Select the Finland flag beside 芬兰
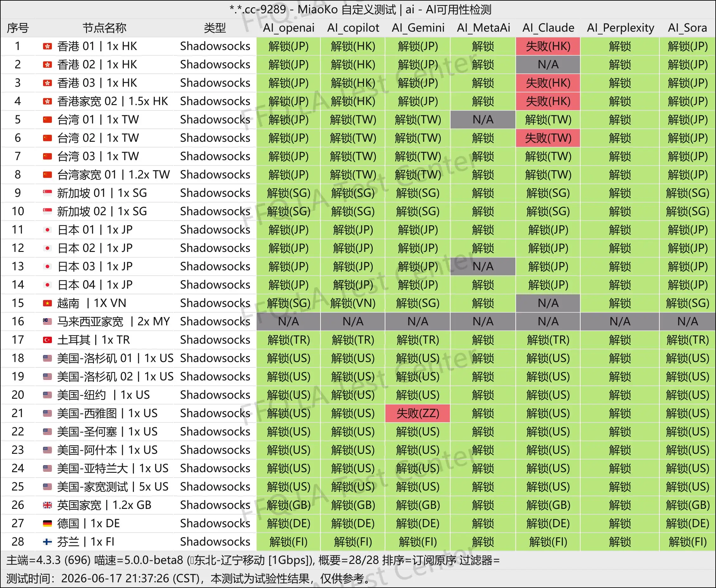 pos(47,542)
